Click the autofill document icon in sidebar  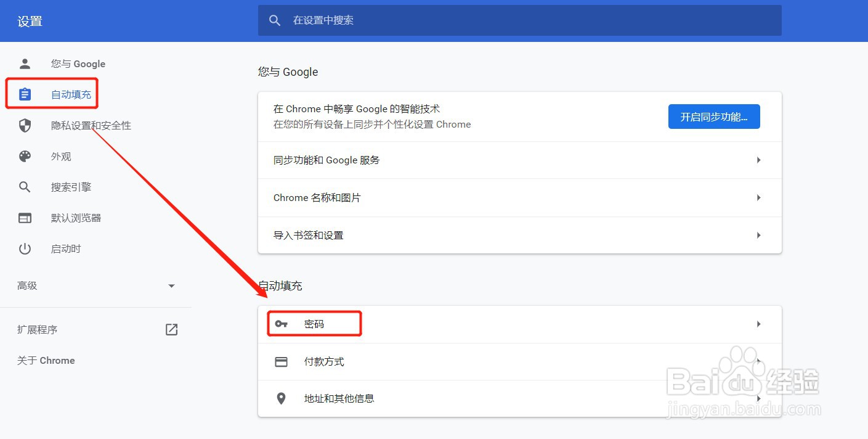25,94
